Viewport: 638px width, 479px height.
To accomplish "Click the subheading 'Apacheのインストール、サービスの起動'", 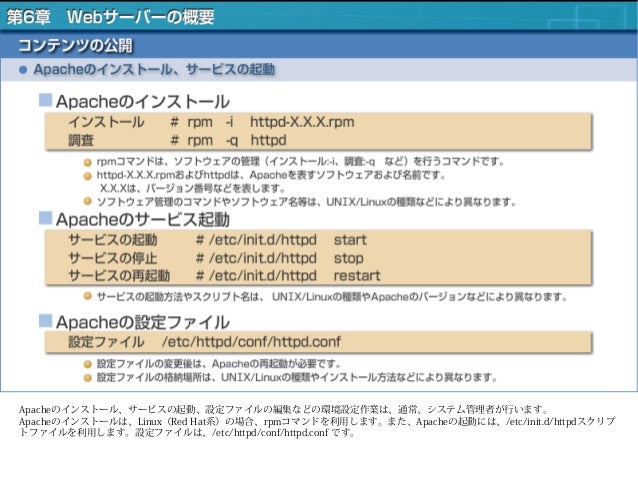I will coord(154,70).
